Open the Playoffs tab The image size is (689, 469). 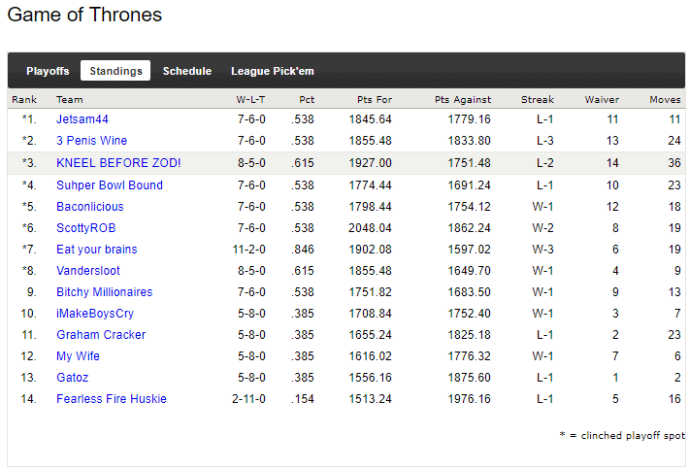point(47,71)
